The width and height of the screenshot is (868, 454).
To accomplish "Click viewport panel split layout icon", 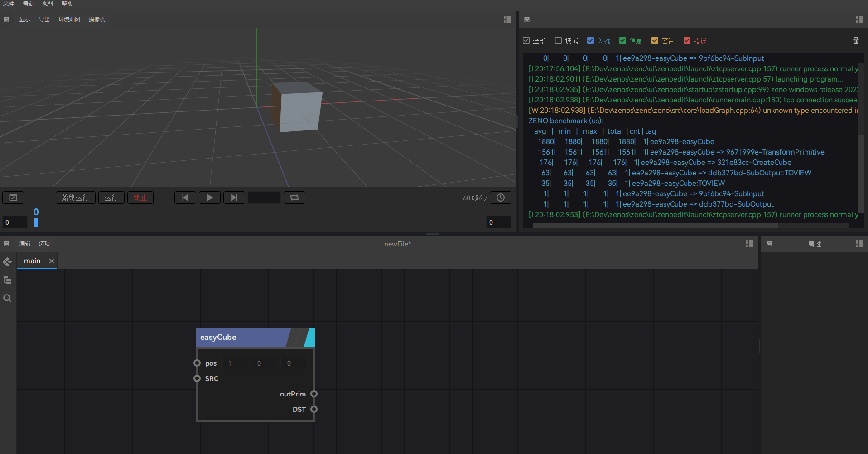I will point(507,19).
